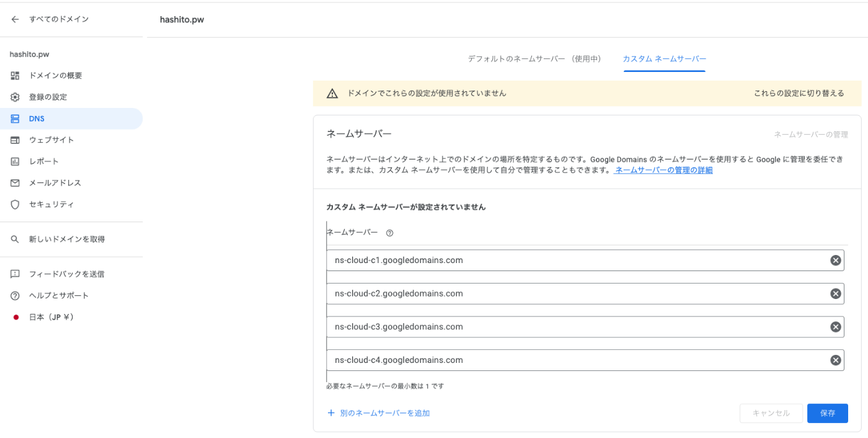This screenshot has width=868, height=438.
Task: Click the DNS server icon in sidebar
Action: [15, 118]
